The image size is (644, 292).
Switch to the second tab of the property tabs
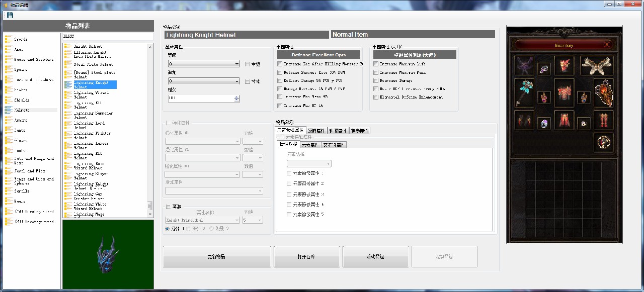click(317, 131)
